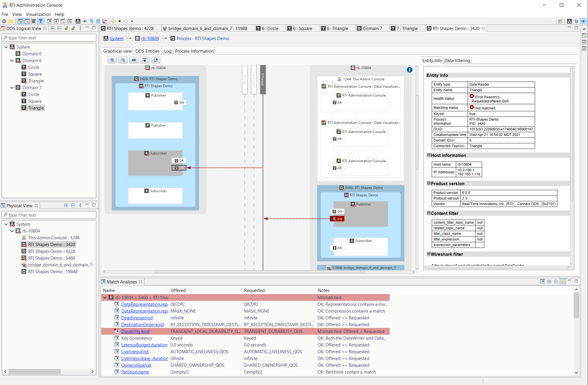588x385 pixels.
Task: Switch to the Data filtering tab
Action: (x=457, y=60)
